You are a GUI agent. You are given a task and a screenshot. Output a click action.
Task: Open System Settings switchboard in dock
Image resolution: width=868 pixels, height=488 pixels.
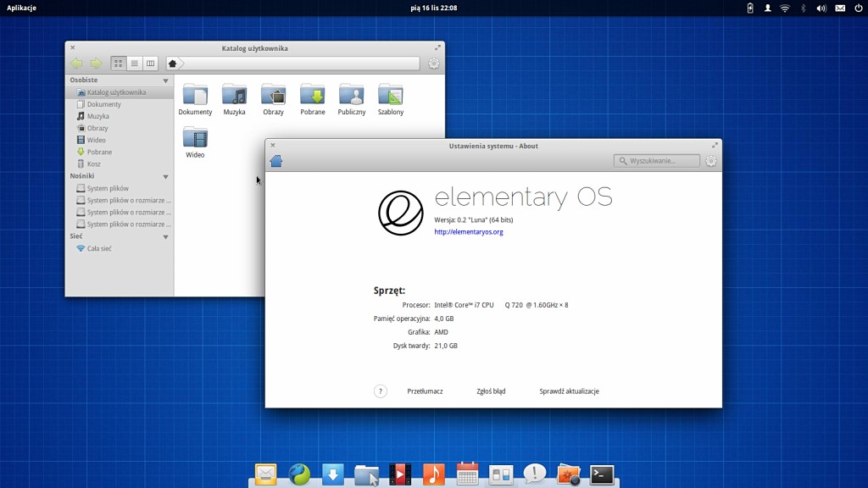[501, 474]
